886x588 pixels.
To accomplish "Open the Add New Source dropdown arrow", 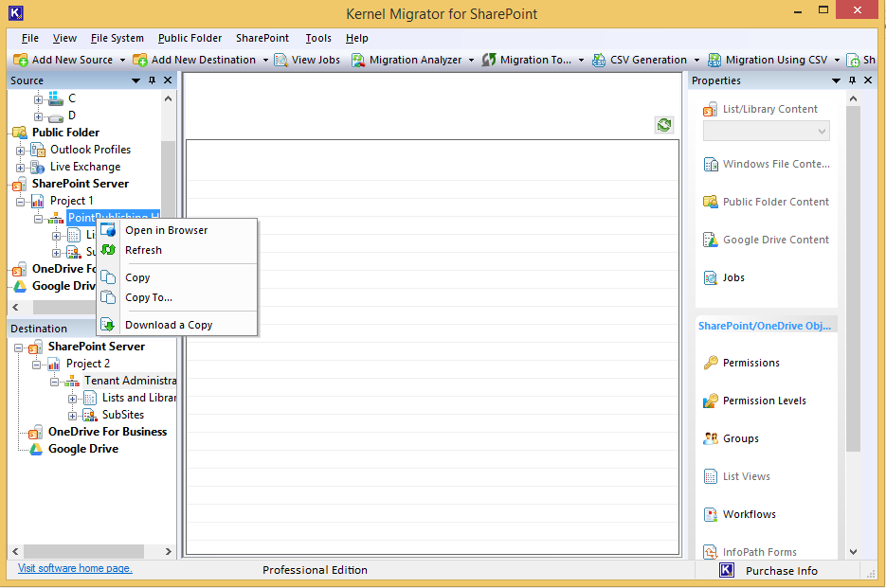I will tap(122, 60).
